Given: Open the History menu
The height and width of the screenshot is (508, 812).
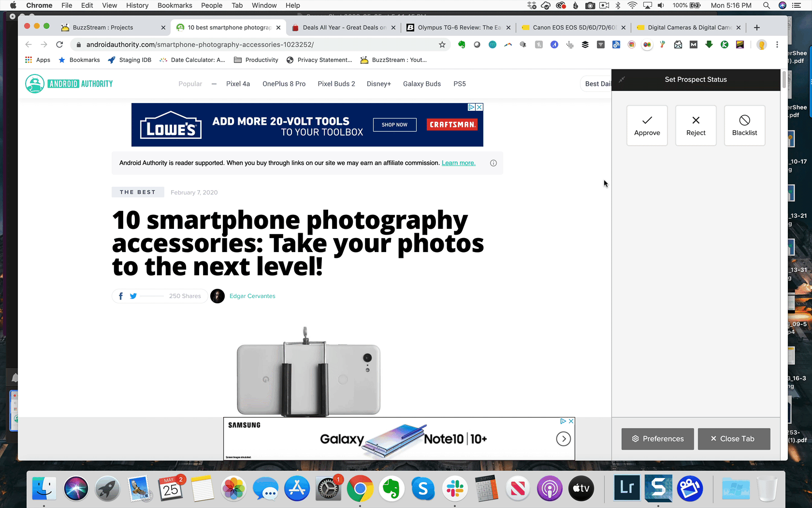Looking at the screenshot, I should pyautogui.click(x=137, y=5).
